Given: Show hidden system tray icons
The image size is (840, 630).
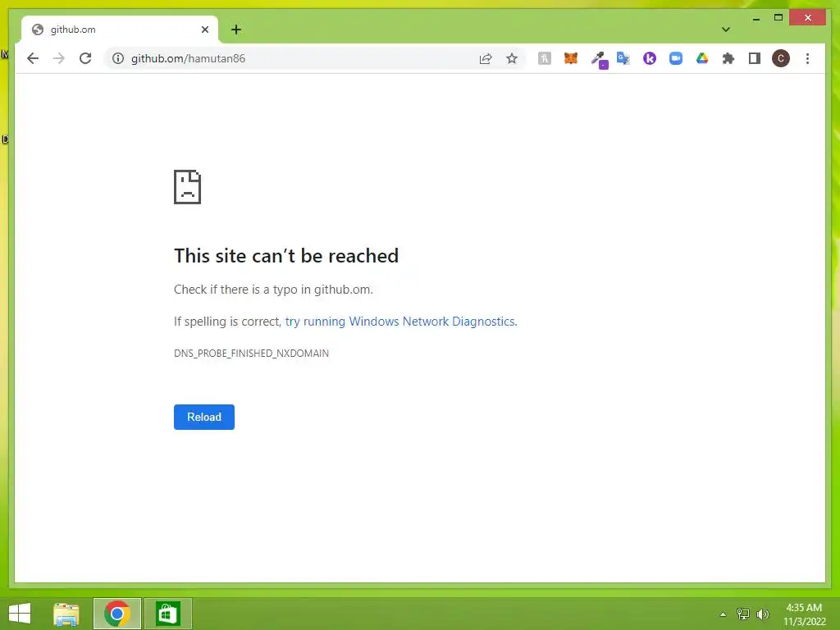Looking at the screenshot, I should click(x=723, y=614).
